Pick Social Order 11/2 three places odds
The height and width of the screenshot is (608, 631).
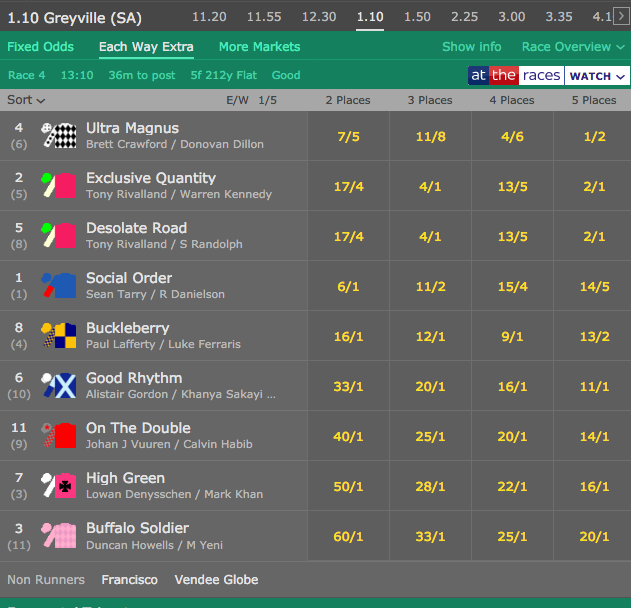[x=429, y=286]
